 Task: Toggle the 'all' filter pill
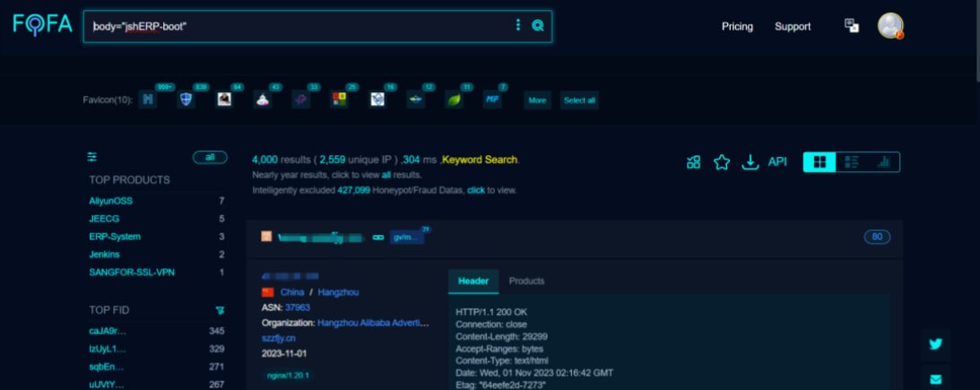(210, 157)
